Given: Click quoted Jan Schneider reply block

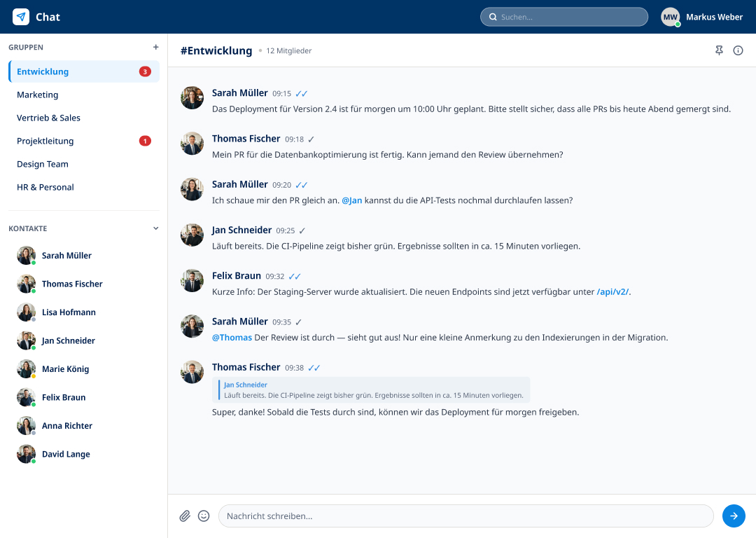Looking at the screenshot, I should pos(371,390).
